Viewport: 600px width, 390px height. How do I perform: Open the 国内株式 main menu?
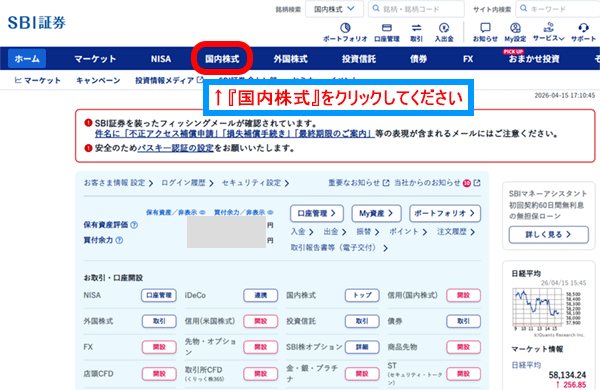[x=222, y=59]
